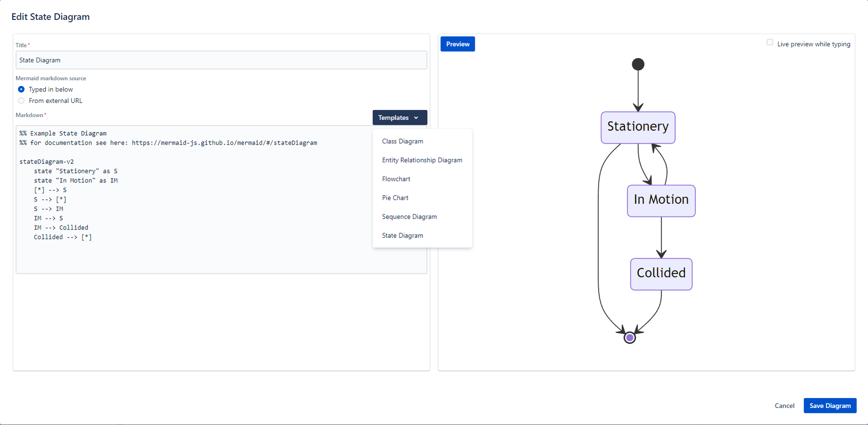
Task: Select the 'Typed in below' radio button
Action: 21,89
